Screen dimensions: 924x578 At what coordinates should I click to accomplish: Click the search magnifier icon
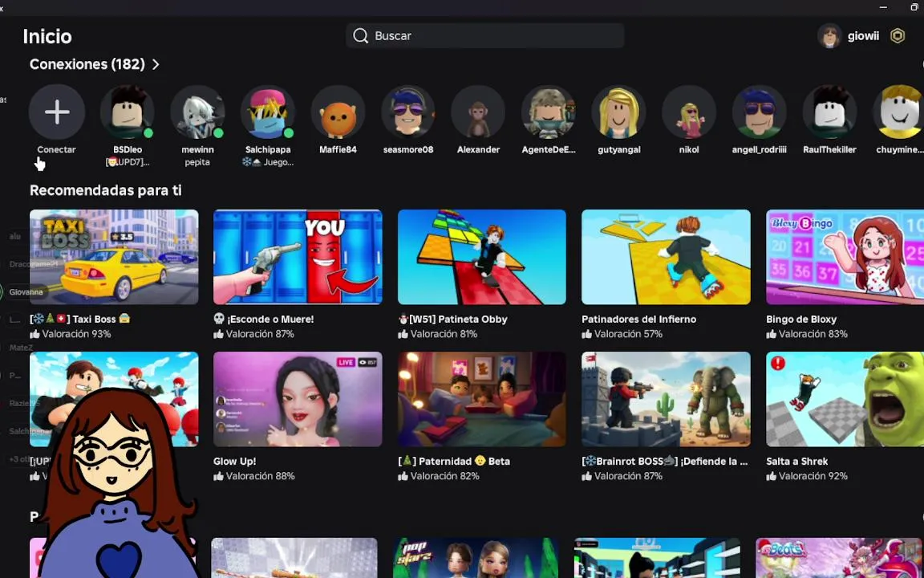[x=361, y=36]
